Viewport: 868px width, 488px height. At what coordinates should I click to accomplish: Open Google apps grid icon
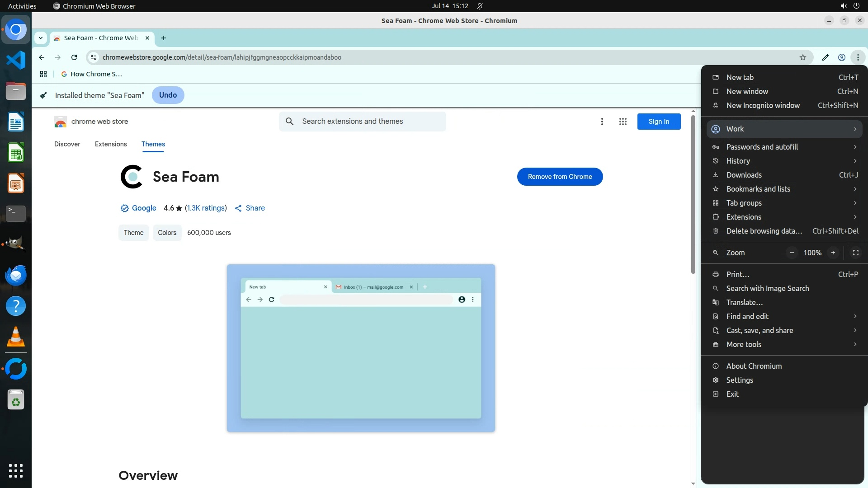623,122
